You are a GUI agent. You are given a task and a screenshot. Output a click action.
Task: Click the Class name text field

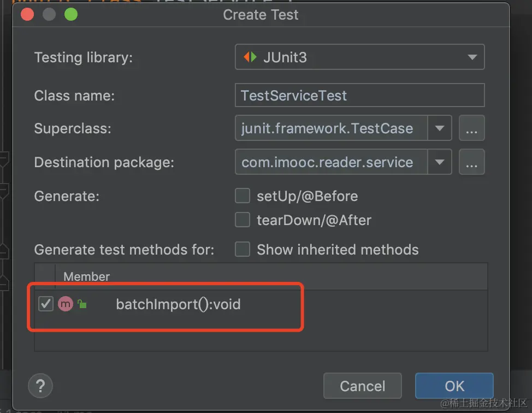[x=359, y=96]
